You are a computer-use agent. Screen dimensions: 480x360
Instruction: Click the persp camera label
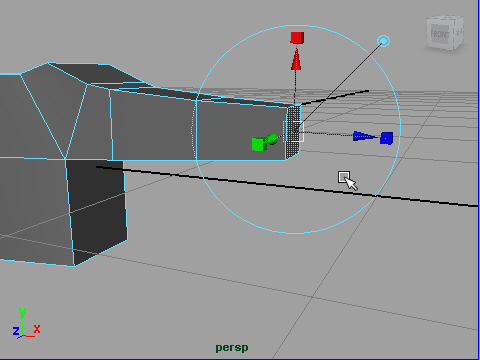(x=232, y=348)
